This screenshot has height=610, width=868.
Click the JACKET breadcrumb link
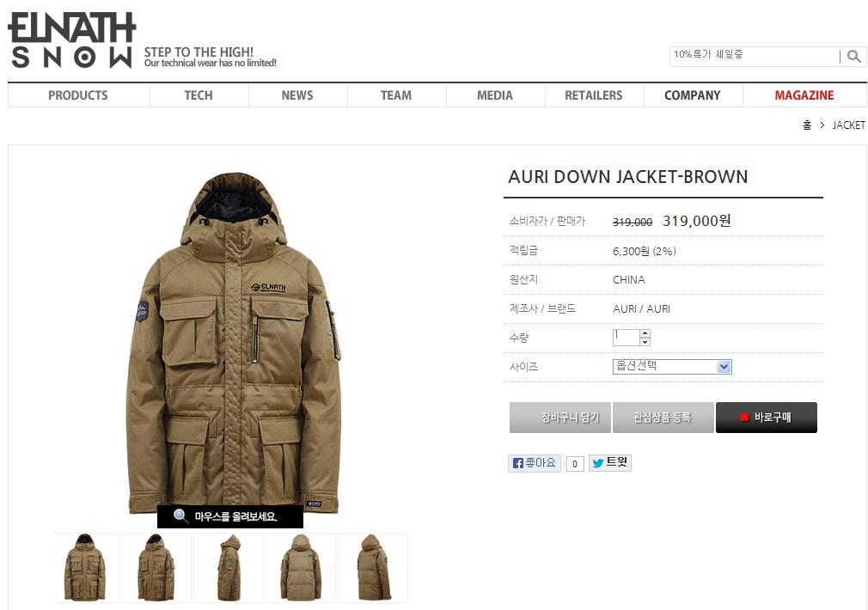pyautogui.click(x=848, y=125)
